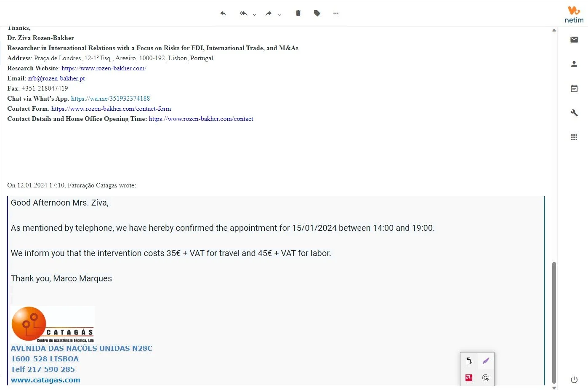Click the Forward message icon
This screenshot has height=390, width=588.
268,13
